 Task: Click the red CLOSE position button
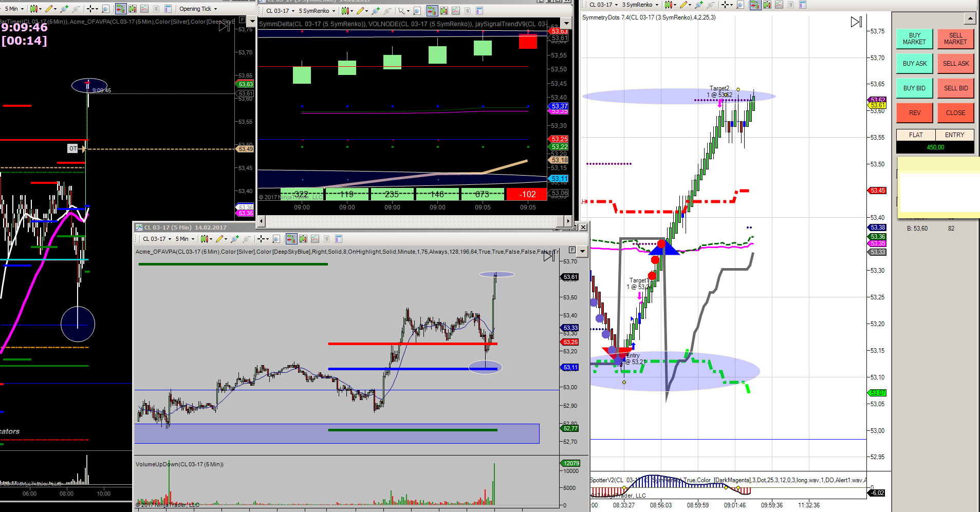(x=956, y=113)
